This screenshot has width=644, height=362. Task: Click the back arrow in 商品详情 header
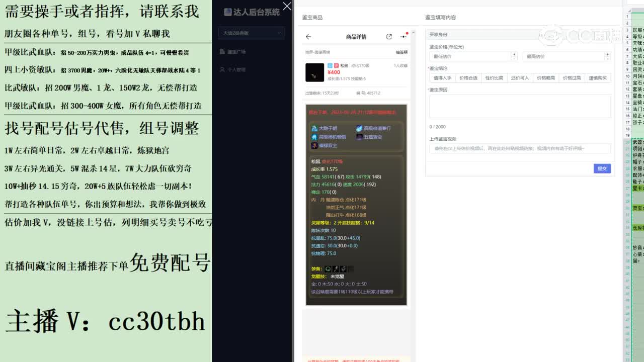[308, 37]
